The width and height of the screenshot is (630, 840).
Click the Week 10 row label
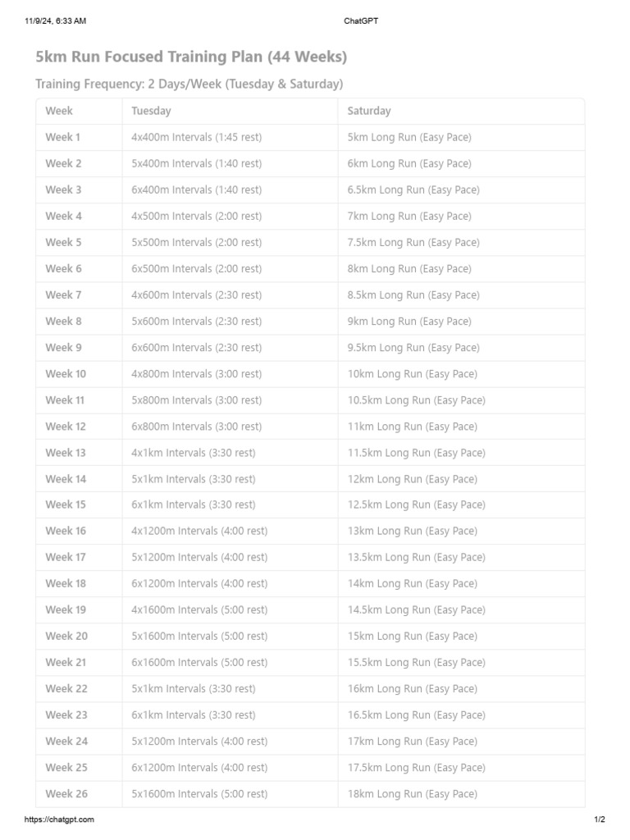[x=66, y=373]
